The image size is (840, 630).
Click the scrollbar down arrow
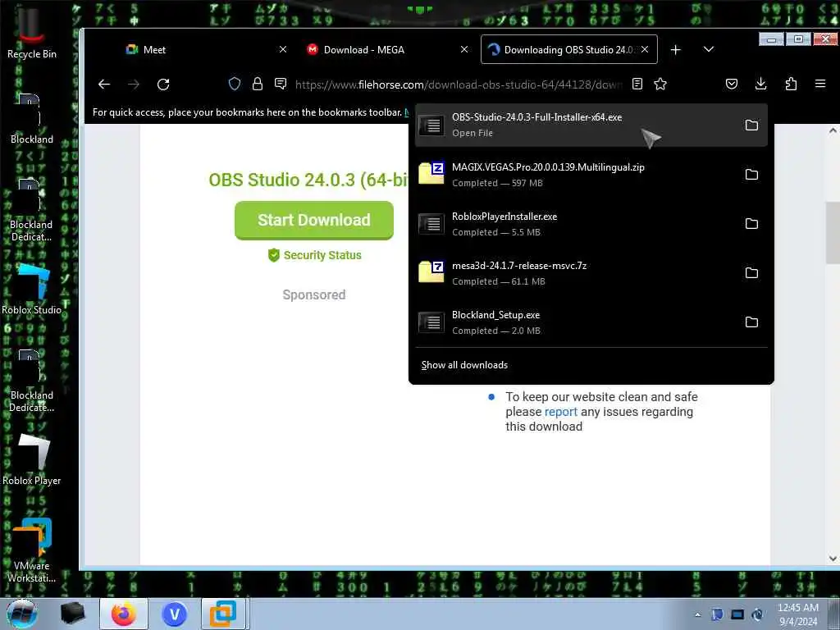833,558
